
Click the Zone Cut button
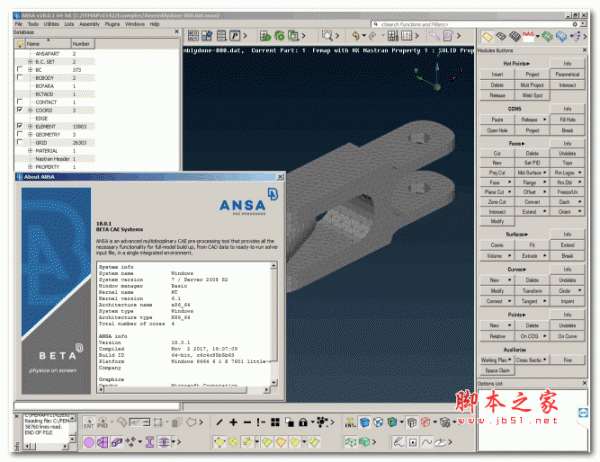[497, 202]
